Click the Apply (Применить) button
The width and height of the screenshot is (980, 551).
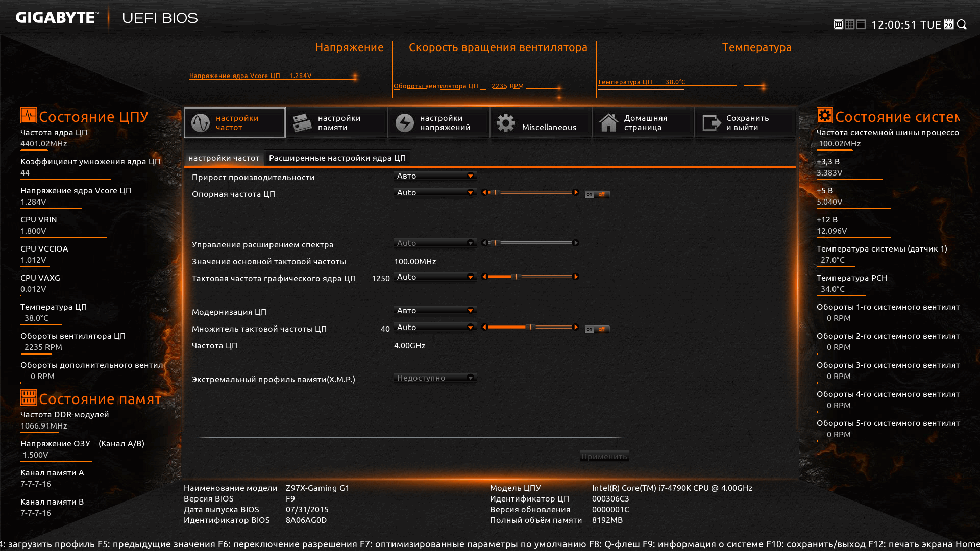pyautogui.click(x=604, y=456)
